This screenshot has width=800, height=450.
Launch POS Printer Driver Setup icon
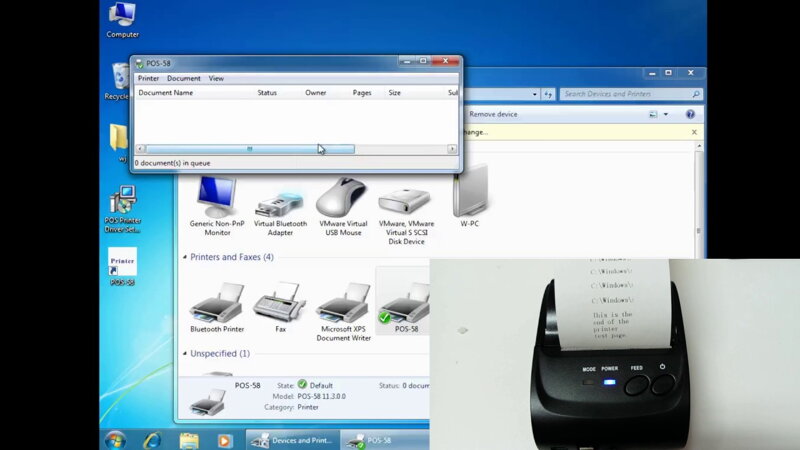tap(122, 209)
